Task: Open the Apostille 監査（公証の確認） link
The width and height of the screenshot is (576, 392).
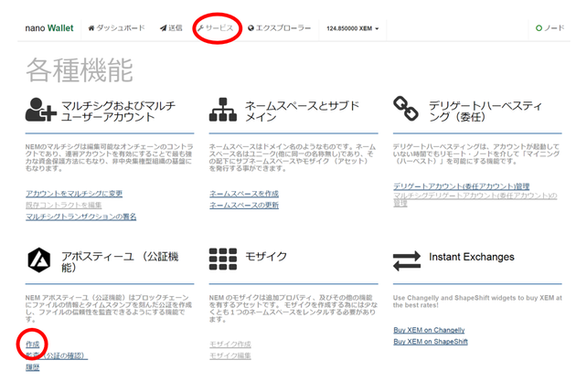Action: [x=57, y=355]
